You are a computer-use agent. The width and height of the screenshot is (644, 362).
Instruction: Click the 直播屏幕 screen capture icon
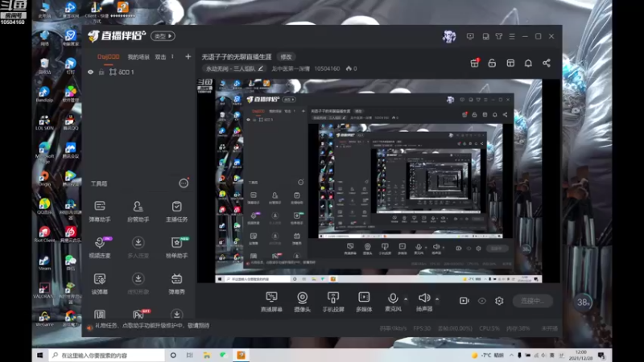tap(271, 301)
